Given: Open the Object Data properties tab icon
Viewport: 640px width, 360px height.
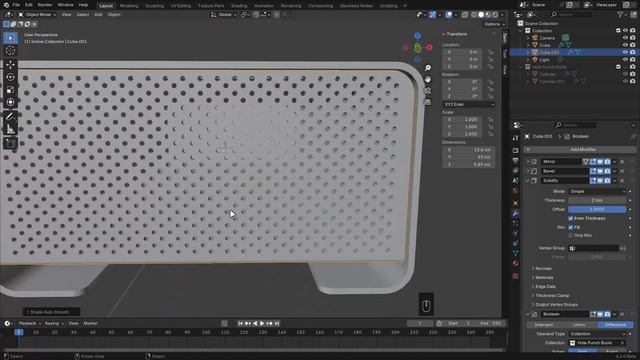Looking at the screenshot, I should tap(516, 253).
